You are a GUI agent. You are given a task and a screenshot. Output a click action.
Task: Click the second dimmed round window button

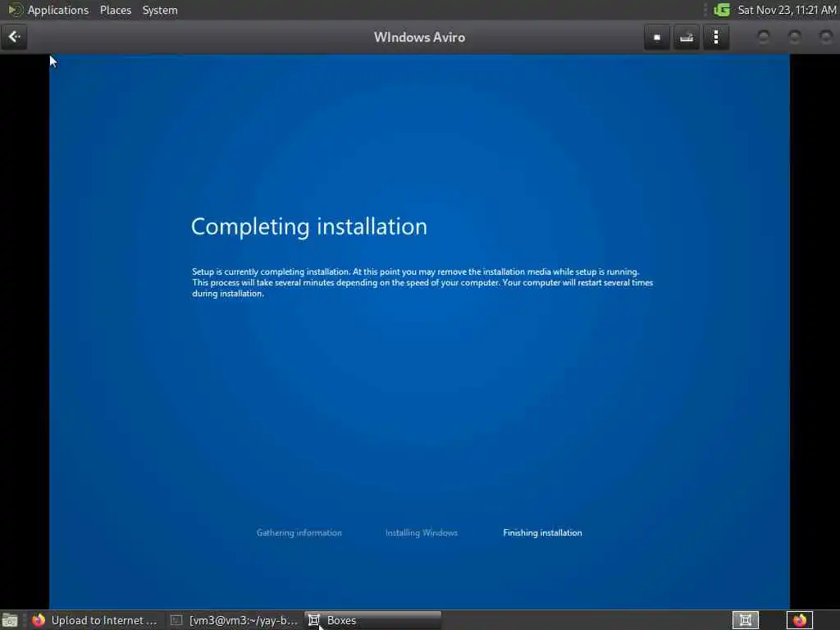pyautogui.click(x=794, y=37)
